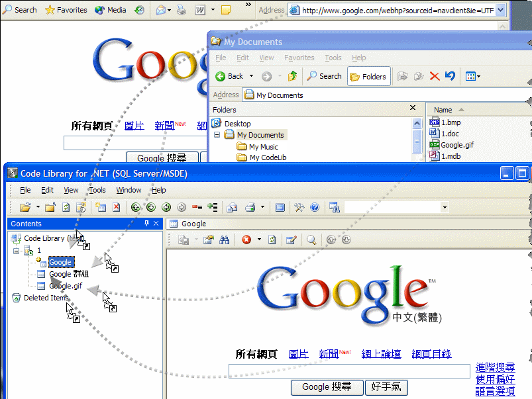Click the green plus Expand All icon
Screen dimensions: 532x399
213,207
